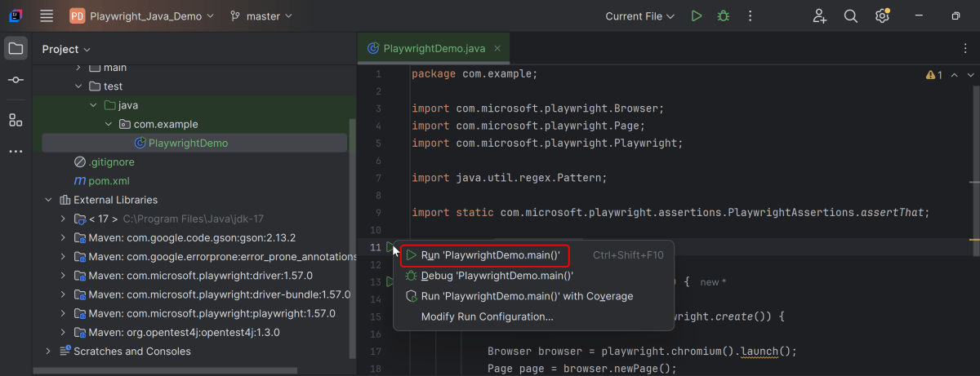980x376 pixels.
Task: Open the Current File run configuration dropdown
Action: pos(640,15)
